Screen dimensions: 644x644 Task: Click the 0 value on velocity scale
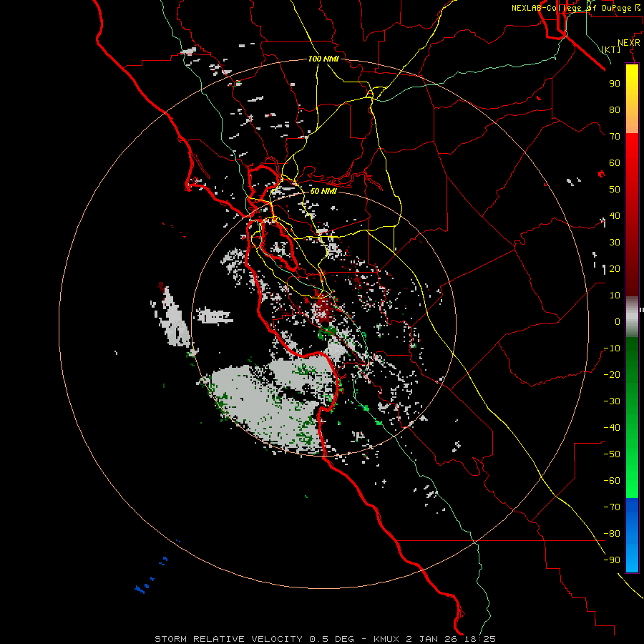618,322
